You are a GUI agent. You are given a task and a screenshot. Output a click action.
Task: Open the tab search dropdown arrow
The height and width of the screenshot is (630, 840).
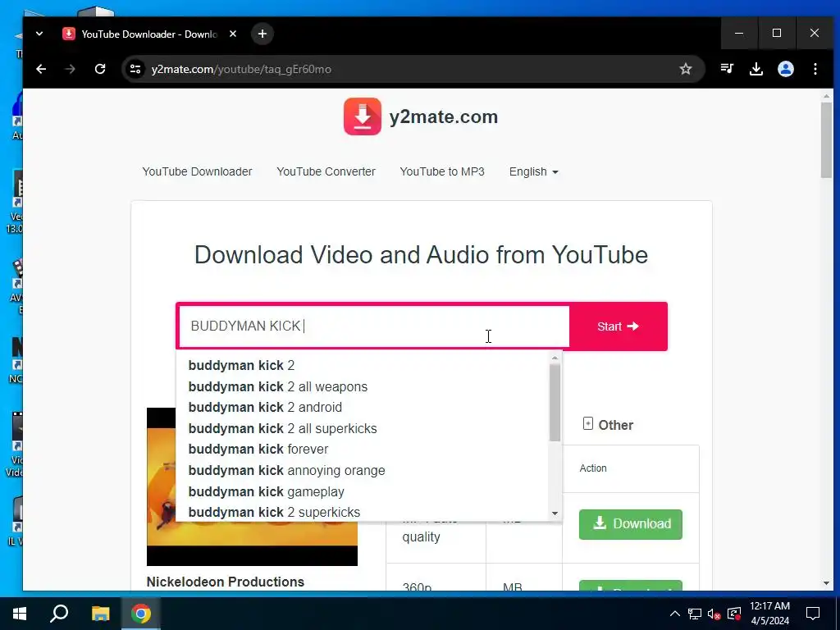coord(39,34)
